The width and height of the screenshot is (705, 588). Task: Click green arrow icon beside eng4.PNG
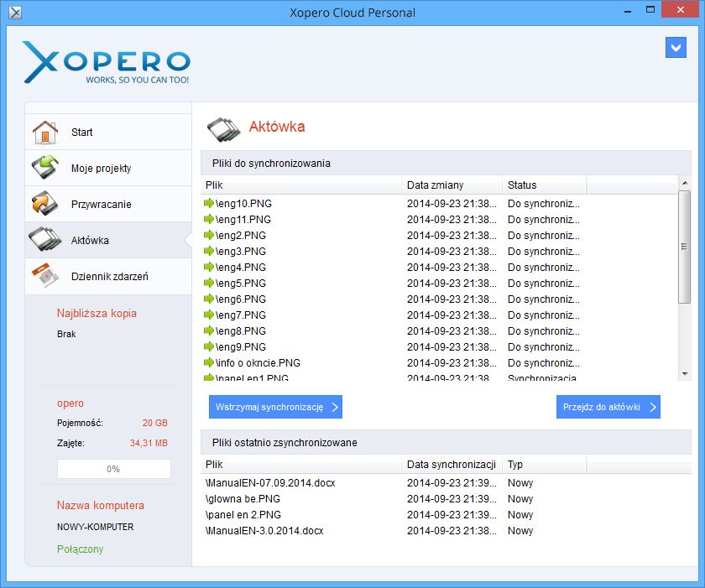(209, 267)
